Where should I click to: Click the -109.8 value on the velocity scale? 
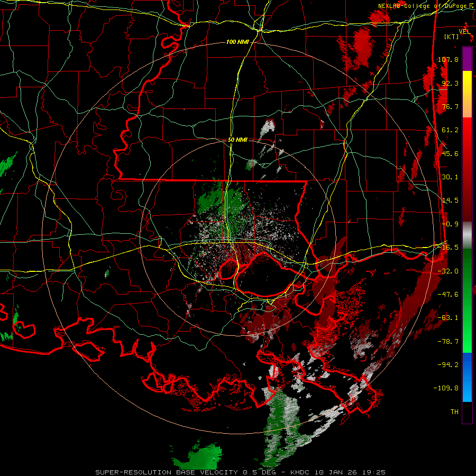pos(446,388)
